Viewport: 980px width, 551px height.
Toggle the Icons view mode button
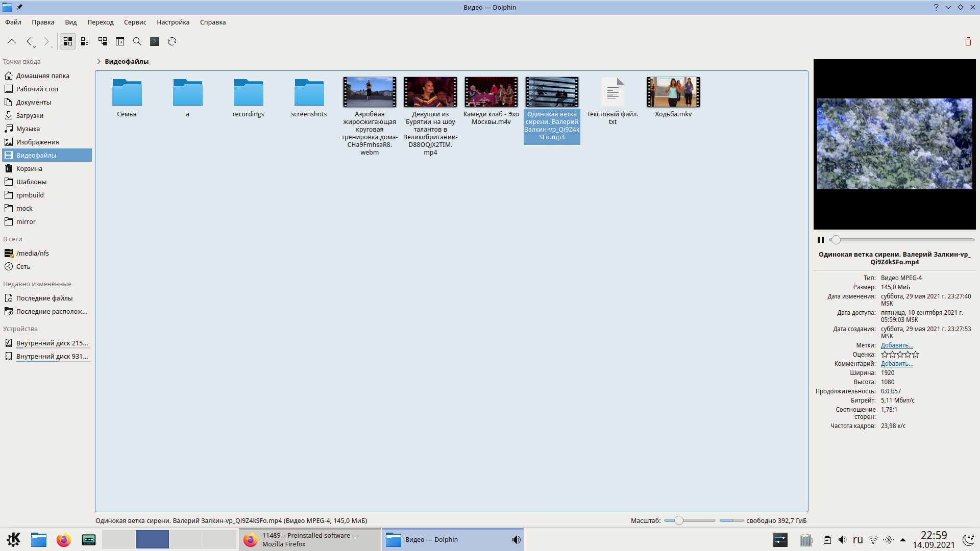coord(68,41)
